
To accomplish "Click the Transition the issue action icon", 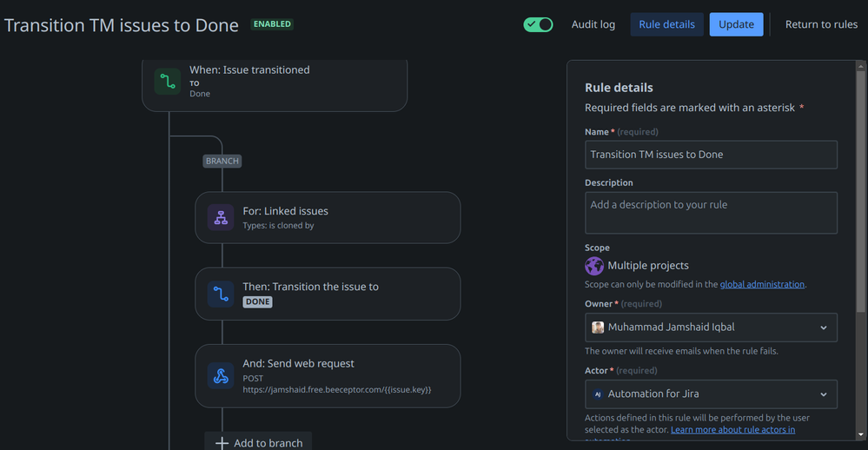I will click(221, 294).
